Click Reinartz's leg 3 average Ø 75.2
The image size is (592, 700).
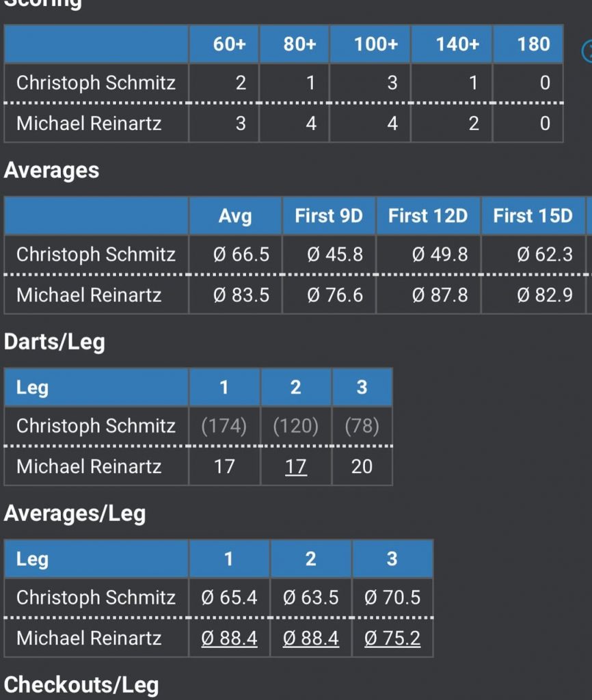392,638
